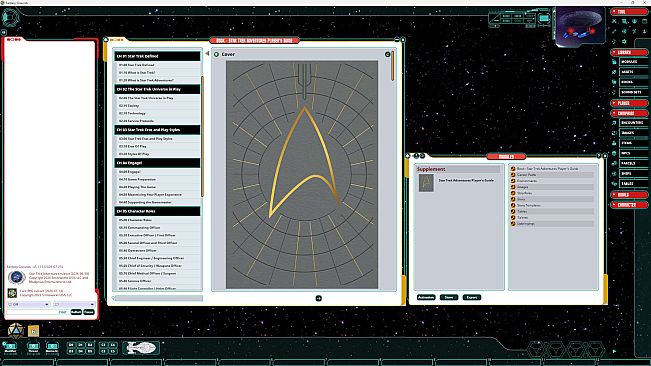Click link icon beside Talents
This screenshot has width=651, height=366.
(x=513, y=217)
